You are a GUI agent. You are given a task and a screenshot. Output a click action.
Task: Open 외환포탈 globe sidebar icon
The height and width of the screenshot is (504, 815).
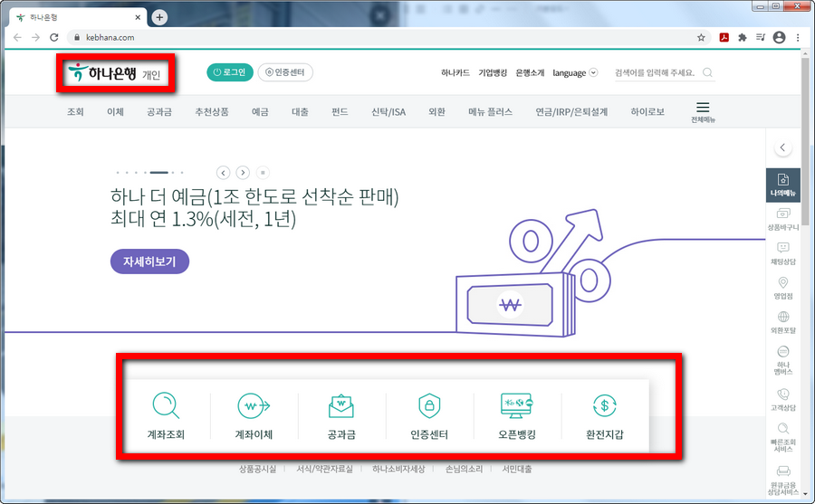tap(783, 322)
